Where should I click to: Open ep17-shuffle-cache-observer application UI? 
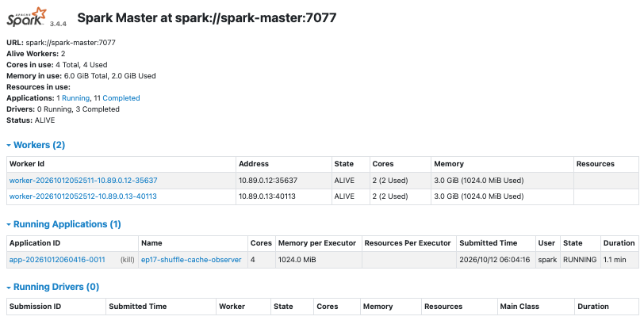[191, 260]
